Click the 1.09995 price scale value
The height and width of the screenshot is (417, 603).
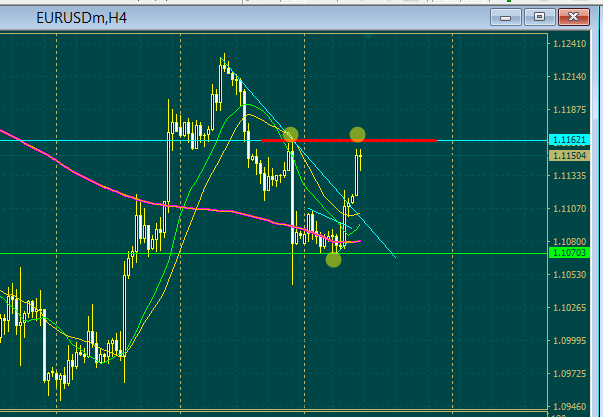[570, 341]
